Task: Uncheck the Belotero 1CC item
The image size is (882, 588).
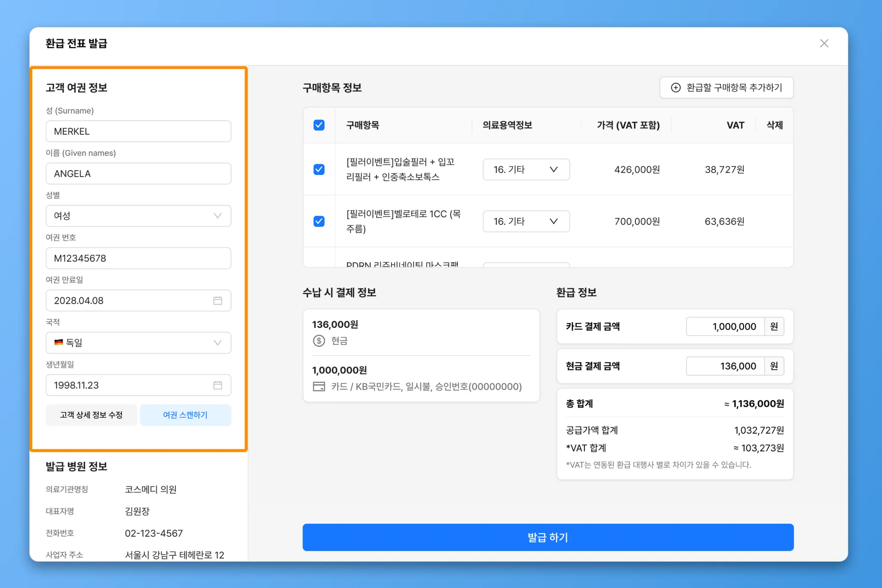Action: [x=319, y=221]
